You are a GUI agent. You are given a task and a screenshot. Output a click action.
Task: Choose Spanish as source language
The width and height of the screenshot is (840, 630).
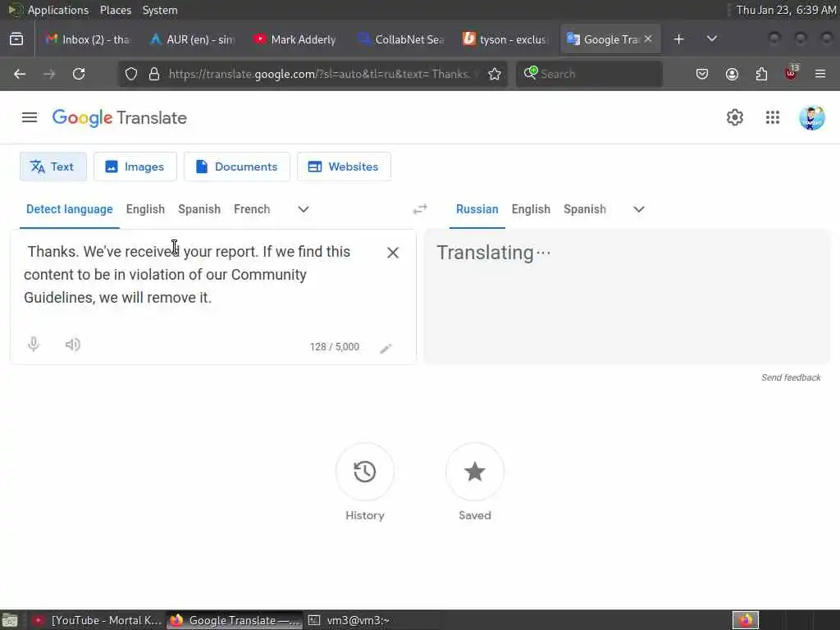pyautogui.click(x=199, y=209)
